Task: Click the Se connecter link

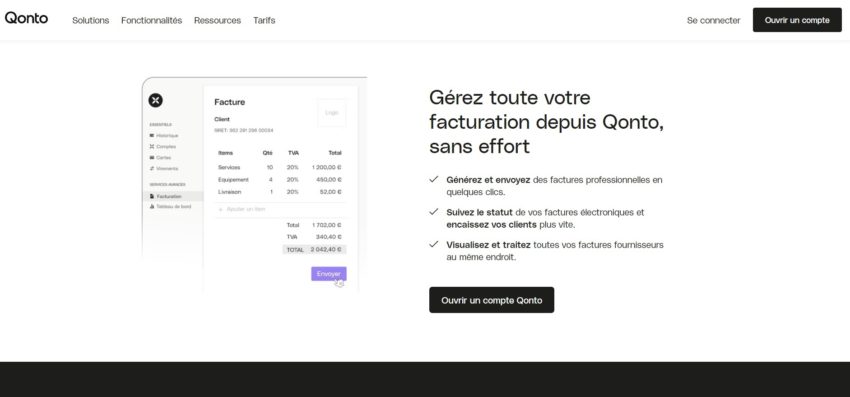Action: [x=713, y=20]
